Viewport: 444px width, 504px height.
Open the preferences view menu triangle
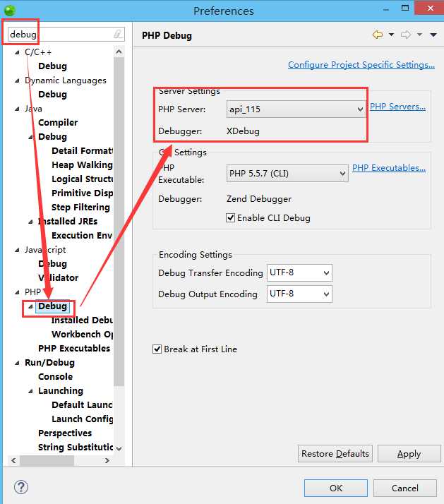433,35
